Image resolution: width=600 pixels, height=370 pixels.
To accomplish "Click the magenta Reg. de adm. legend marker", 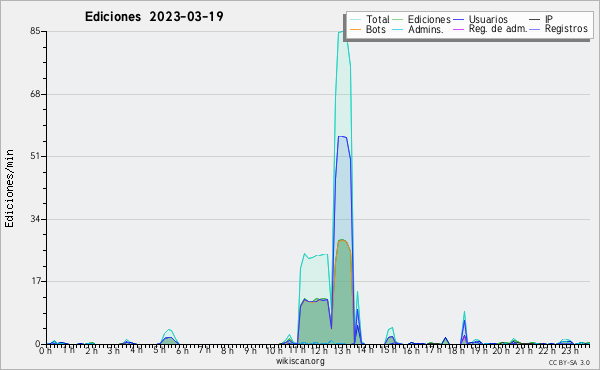I will [458, 30].
